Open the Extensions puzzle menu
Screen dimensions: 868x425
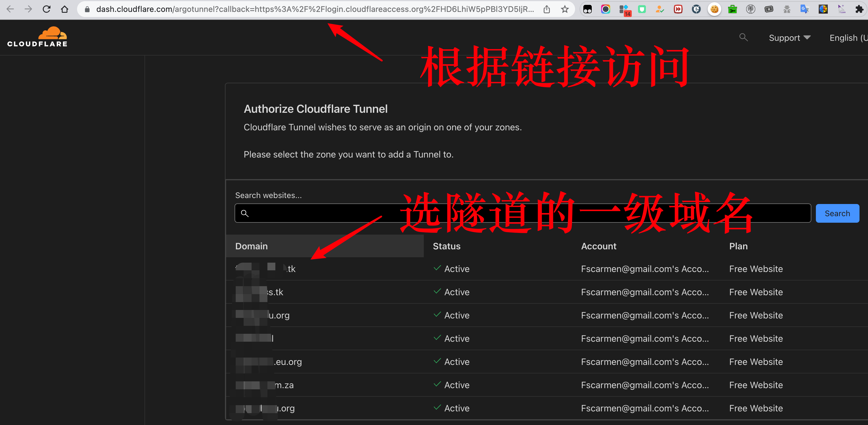(x=859, y=9)
